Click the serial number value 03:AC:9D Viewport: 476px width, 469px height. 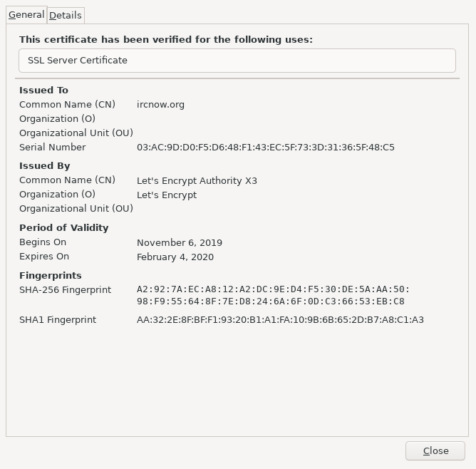coord(266,148)
